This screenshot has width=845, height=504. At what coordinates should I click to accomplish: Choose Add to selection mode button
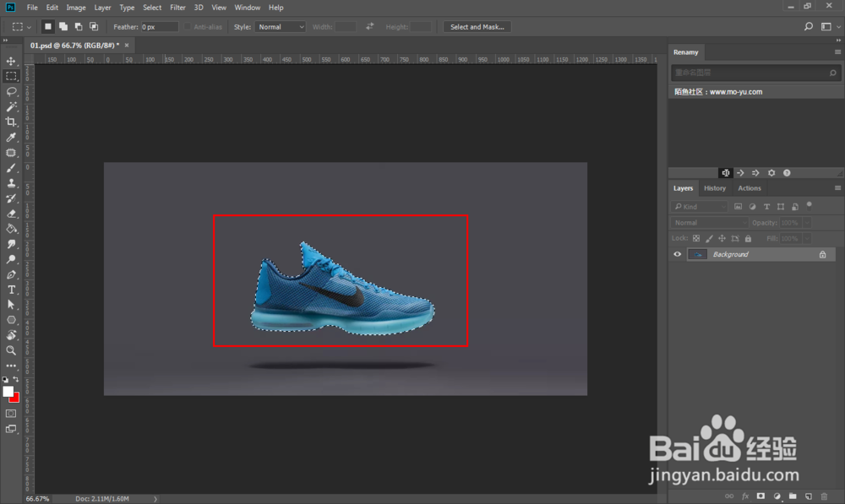(x=63, y=26)
